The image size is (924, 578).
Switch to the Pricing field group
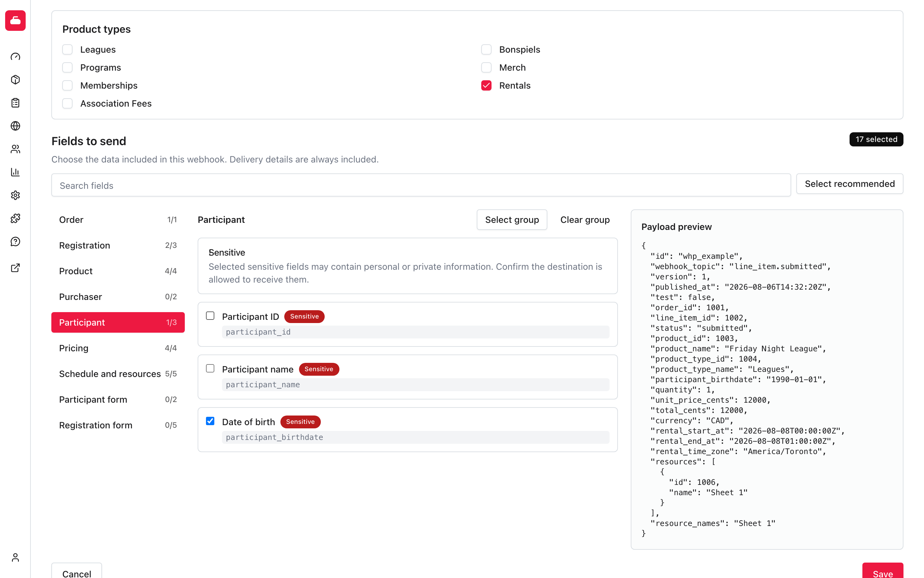click(x=118, y=348)
